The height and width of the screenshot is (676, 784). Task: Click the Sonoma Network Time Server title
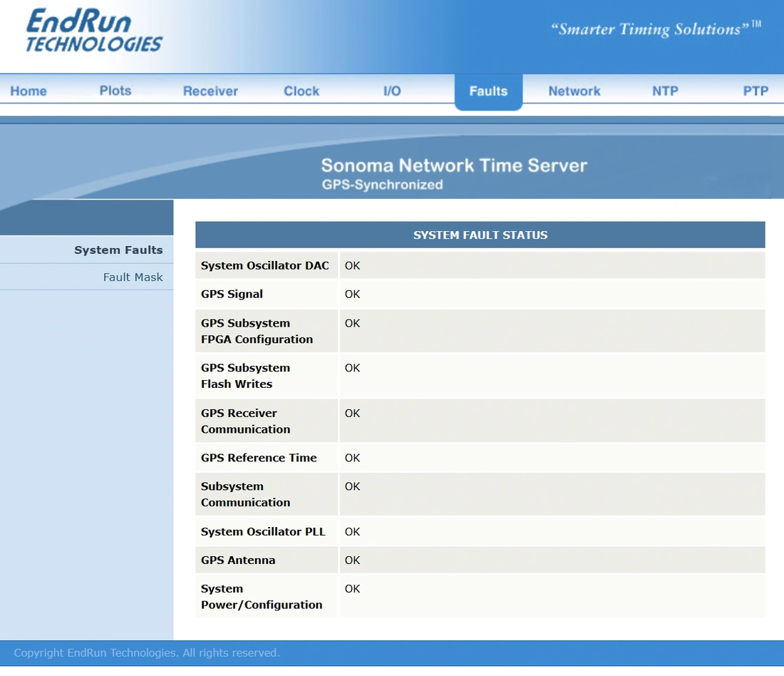click(x=454, y=165)
